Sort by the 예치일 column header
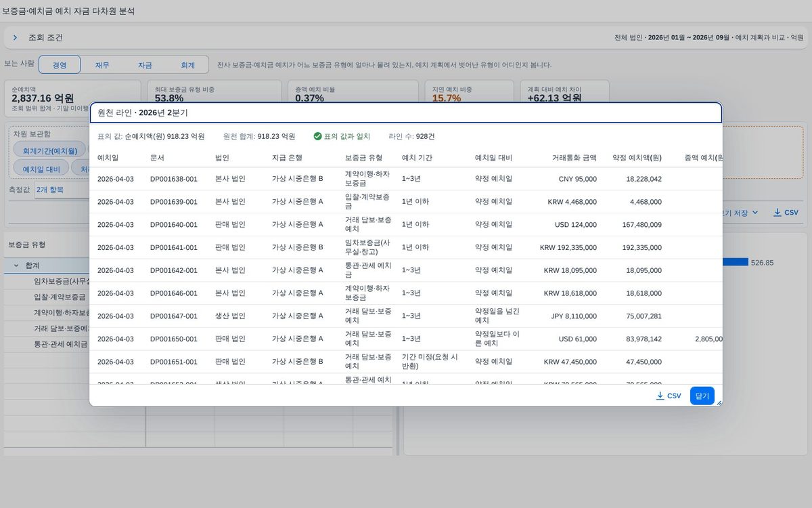812x508 pixels. coord(108,158)
